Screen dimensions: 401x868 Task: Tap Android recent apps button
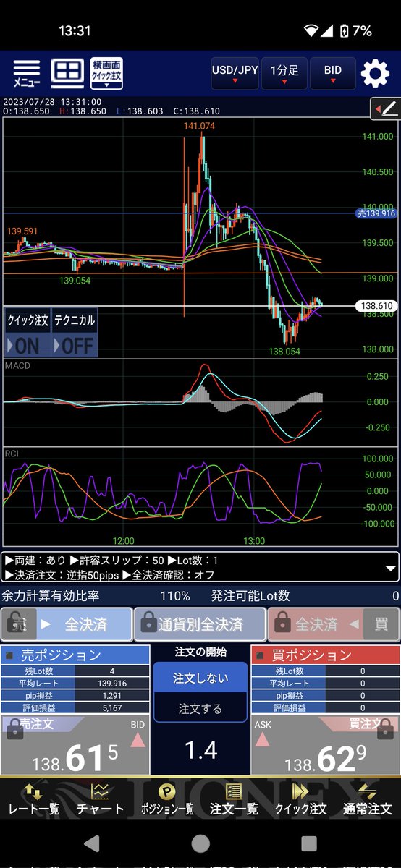(x=309, y=844)
